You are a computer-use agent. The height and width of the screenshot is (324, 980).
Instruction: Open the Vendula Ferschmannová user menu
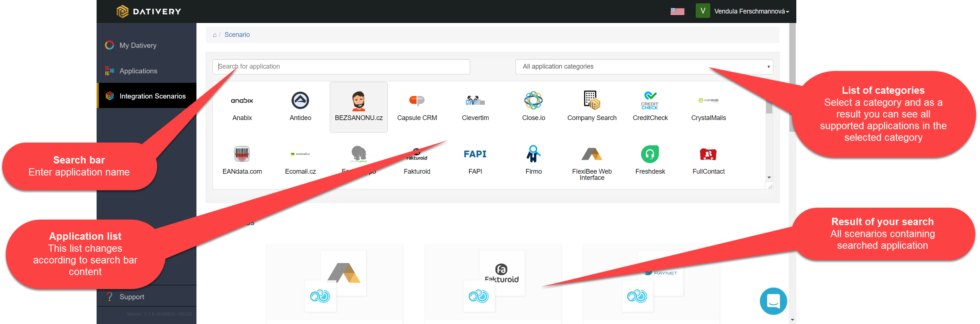pyautogui.click(x=751, y=11)
